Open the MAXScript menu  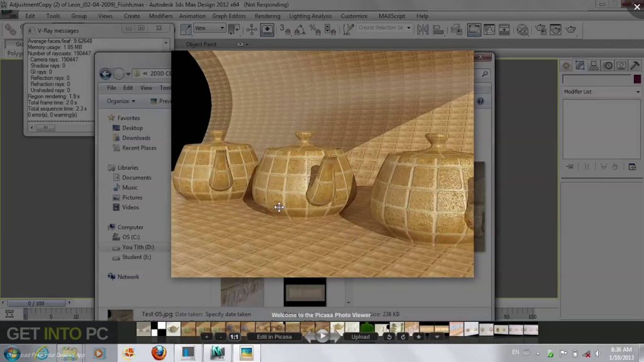[391, 16]
